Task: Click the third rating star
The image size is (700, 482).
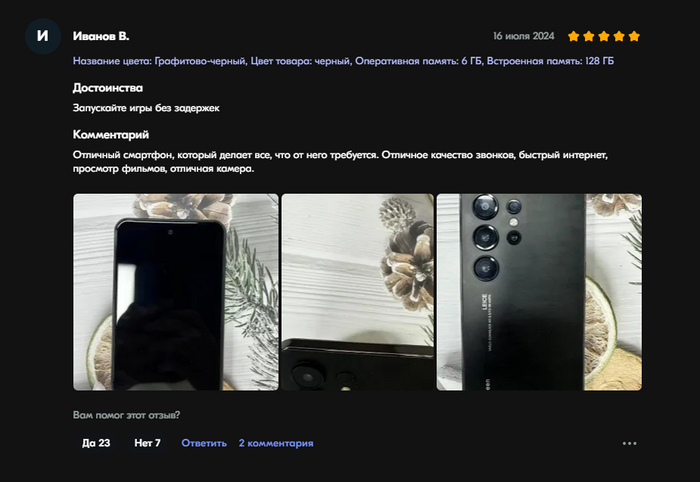Action: click(604, 36)
